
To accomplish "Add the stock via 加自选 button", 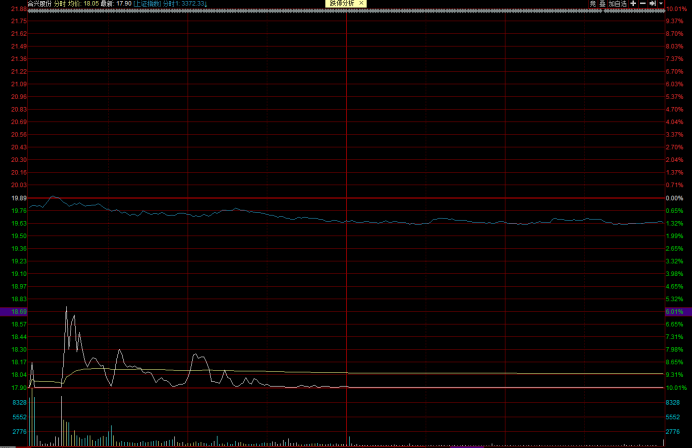I will click(x=617, y=4).
